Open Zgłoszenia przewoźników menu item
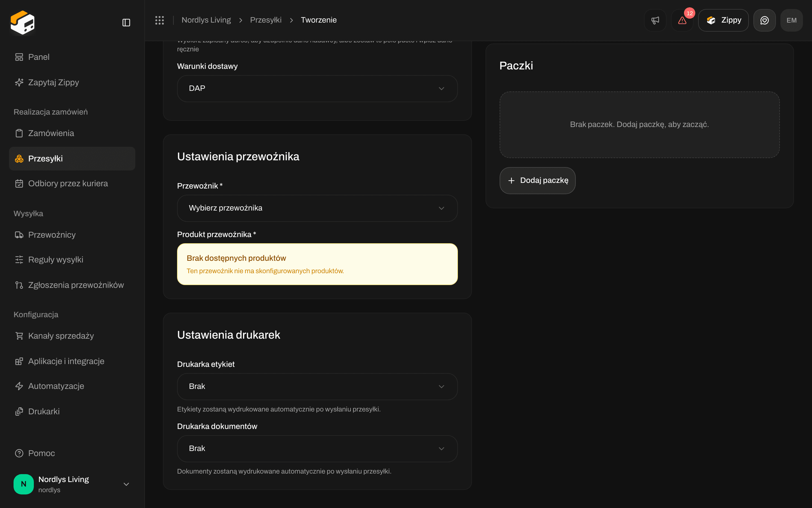The height and width of the screenshot is (508, 812). pos(72,285)
